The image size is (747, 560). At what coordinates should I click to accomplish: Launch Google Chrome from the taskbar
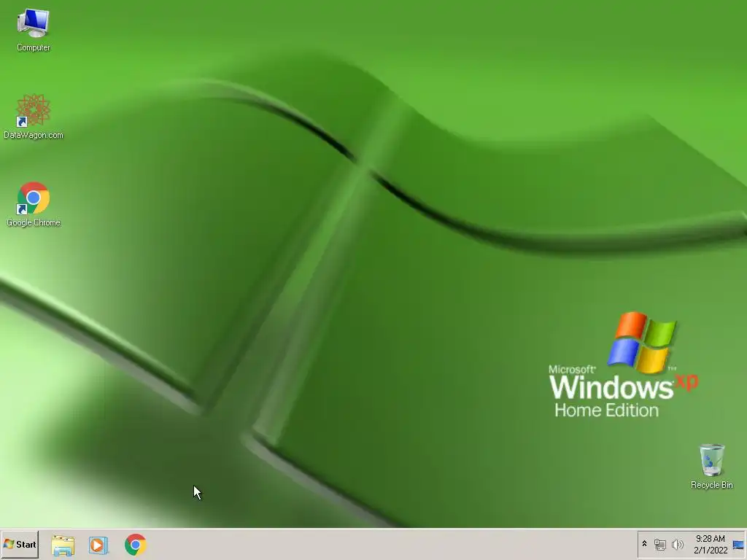coord(135,545)
